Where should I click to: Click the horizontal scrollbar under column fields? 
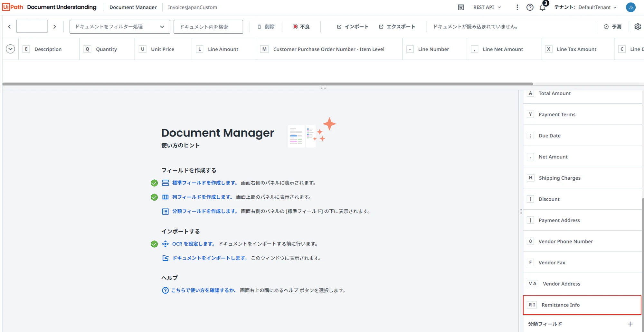click(x=268, y=84)
